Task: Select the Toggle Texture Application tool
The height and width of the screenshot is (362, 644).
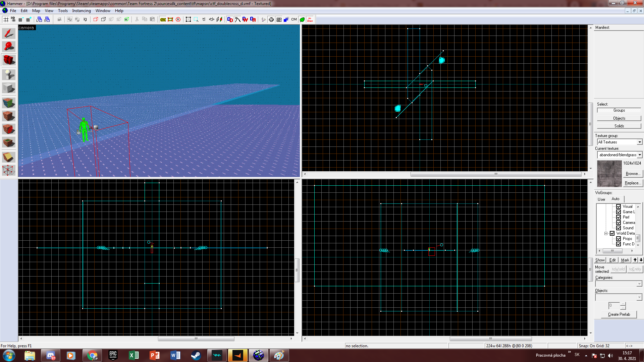Action: tap(9, 102)
